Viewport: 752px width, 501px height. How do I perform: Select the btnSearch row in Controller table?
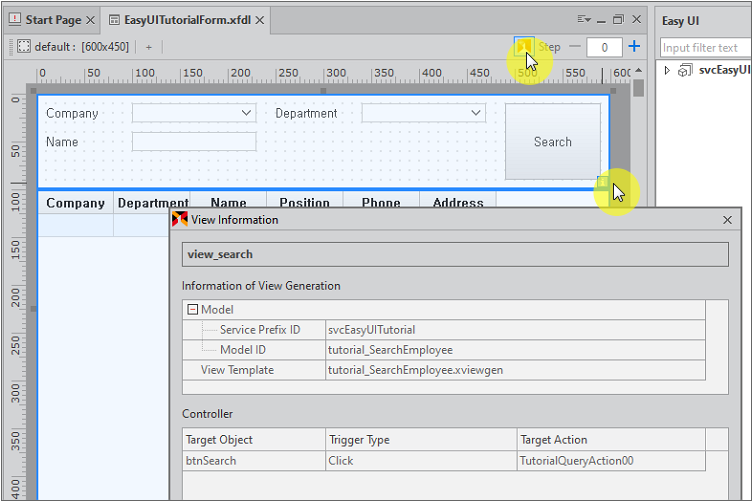[255, 461]
